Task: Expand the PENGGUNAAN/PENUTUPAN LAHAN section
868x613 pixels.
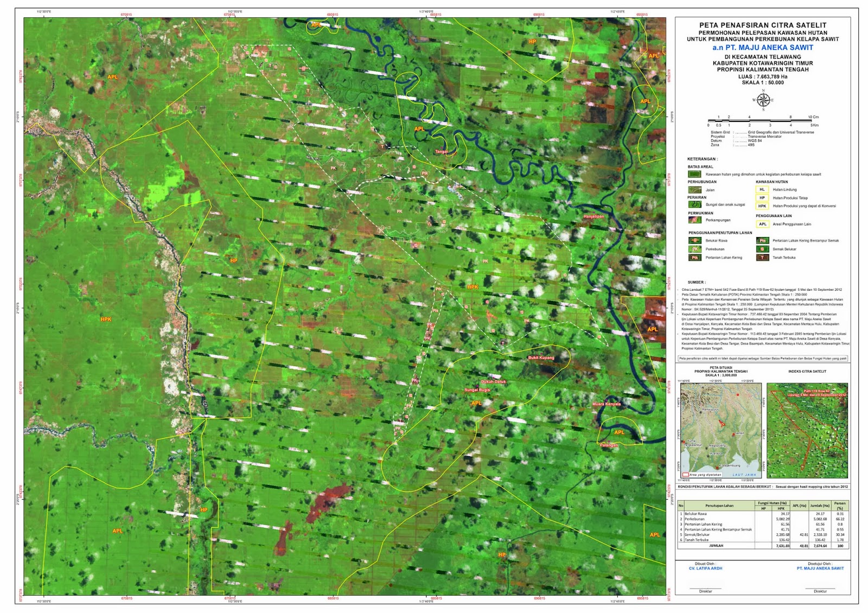Action: coord(722,232)
